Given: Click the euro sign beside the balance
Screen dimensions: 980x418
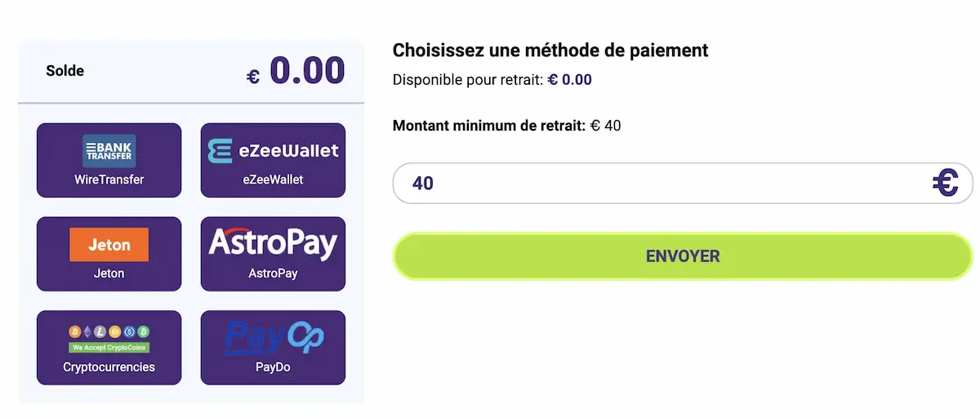Looking at the screenshot, I should click(253, 77).
